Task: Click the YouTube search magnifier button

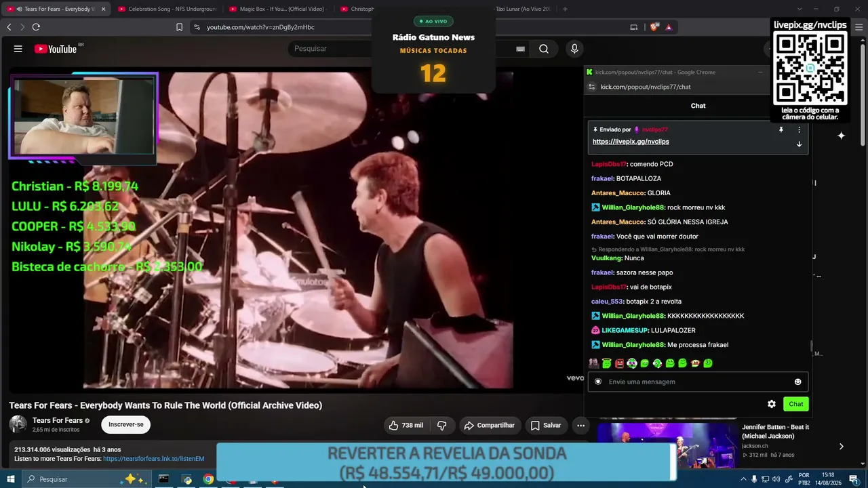Action: [544, 49]
